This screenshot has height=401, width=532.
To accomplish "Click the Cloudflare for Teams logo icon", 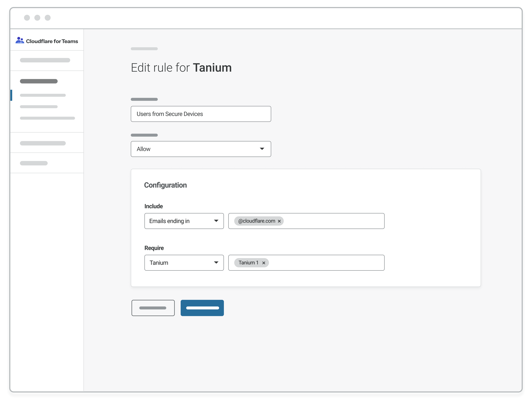I will coord(20,40).
